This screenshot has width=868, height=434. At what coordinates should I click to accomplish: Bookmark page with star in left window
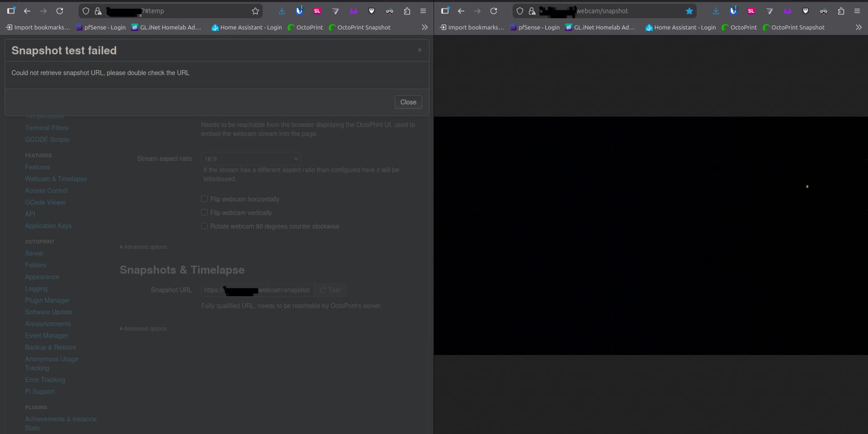coord(255,11)
